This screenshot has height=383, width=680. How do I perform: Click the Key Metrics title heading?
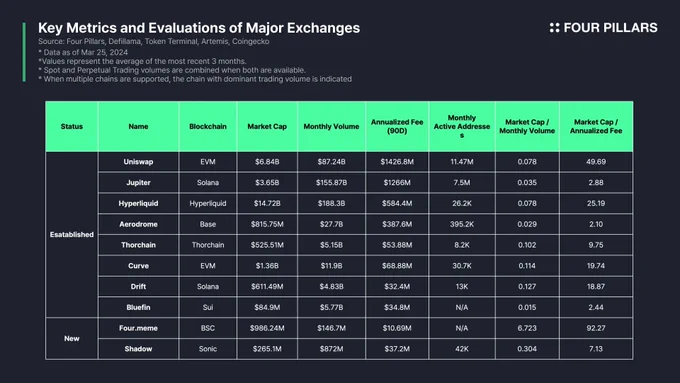click(x=199, y=28)
